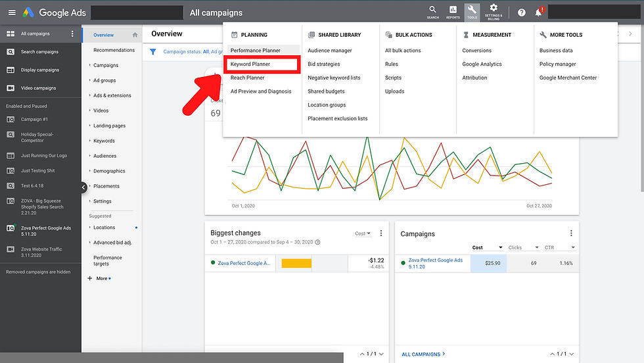
Task: Open Placement exclusion lists
Action: pos(338,118)
